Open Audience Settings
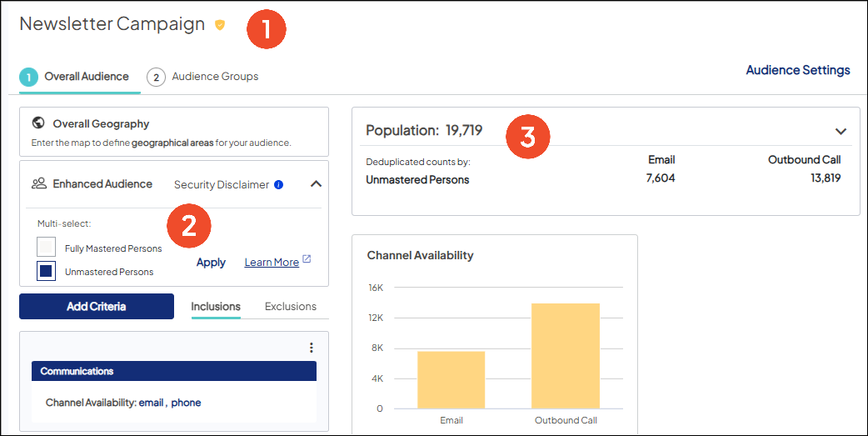Screen dimensions: 868x436 point(798,70)
